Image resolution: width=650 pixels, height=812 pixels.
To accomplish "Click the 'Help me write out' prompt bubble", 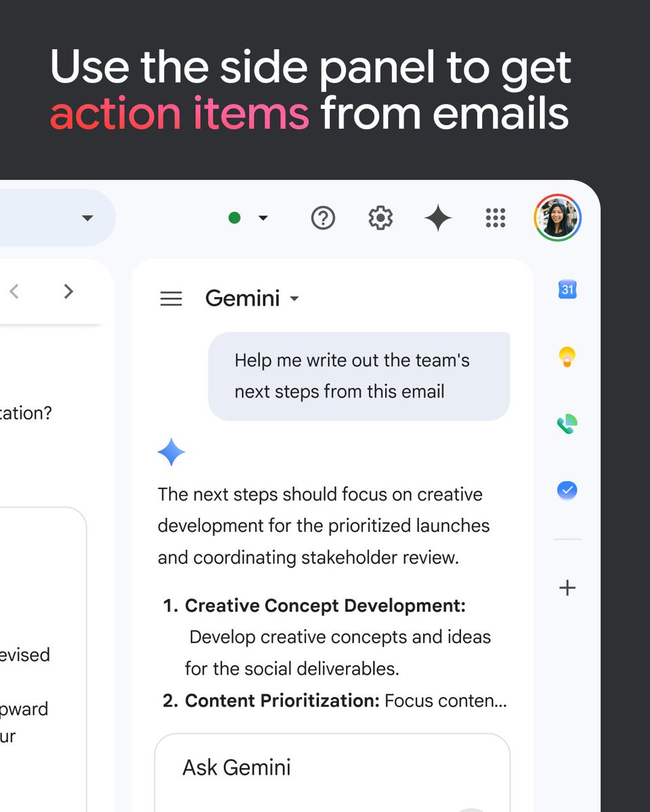I will point(359,376).
